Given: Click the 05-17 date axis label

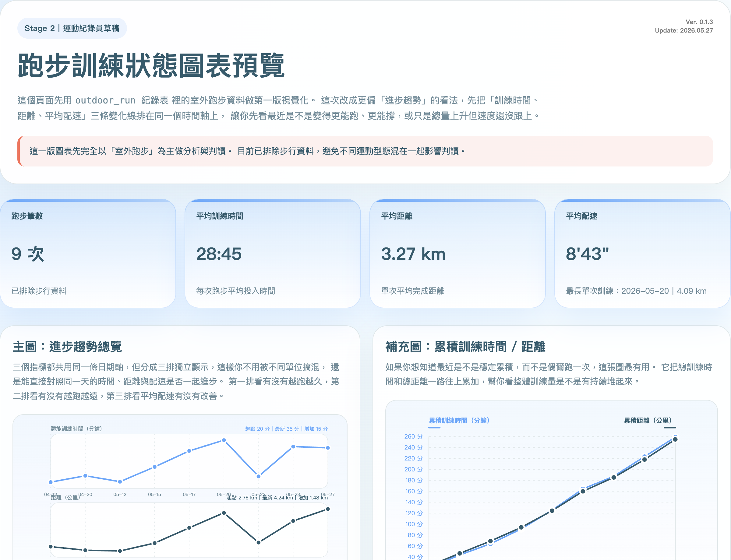Looking at the screenshot, I should point(189,495).
